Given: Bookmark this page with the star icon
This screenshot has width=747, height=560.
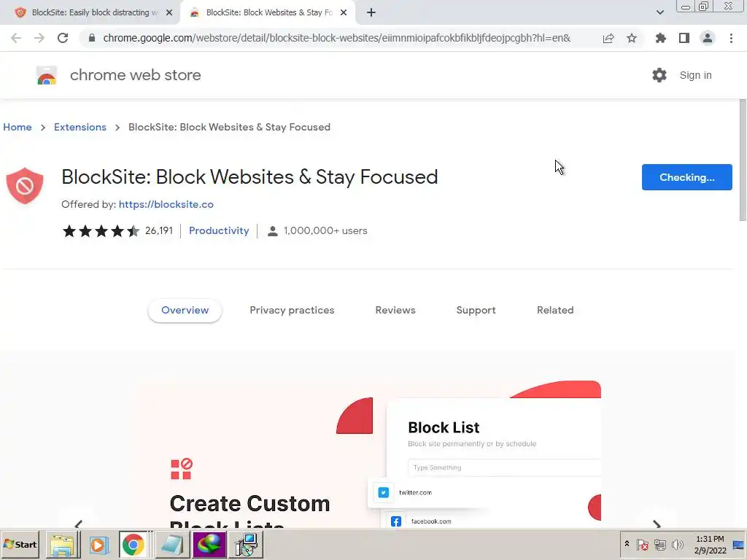Looking at the screenshot, I should pos(632,38).
